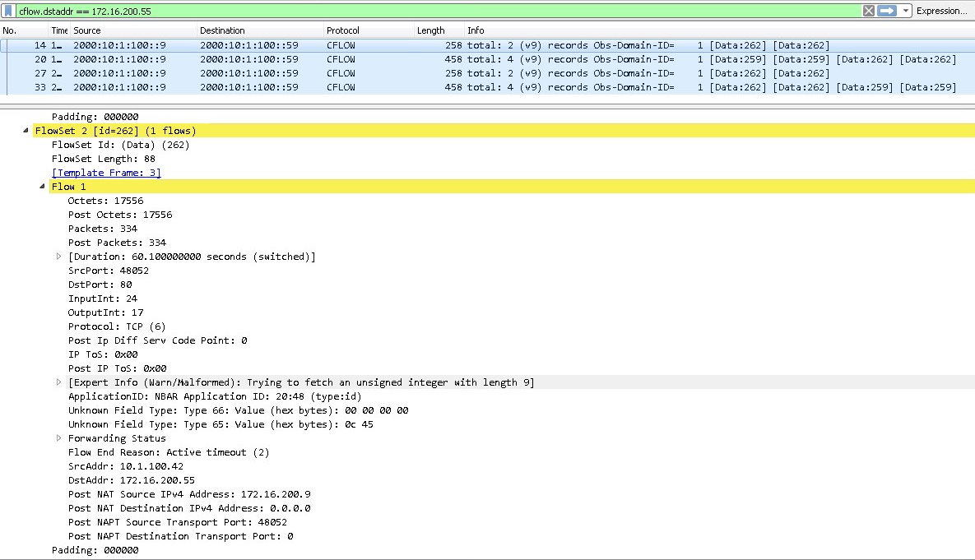Collapse the Flow 1 subtree

click(x=42, y=186)
